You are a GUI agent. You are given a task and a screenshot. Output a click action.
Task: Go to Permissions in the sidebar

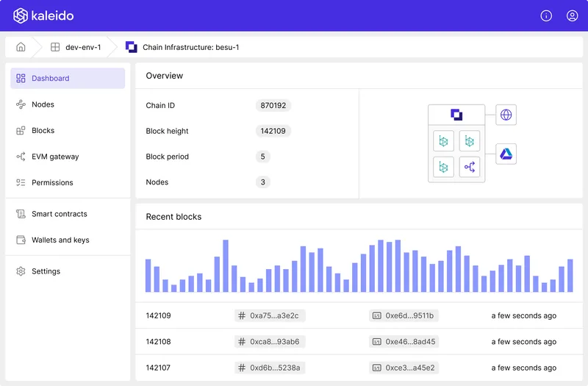coord(52,182)
